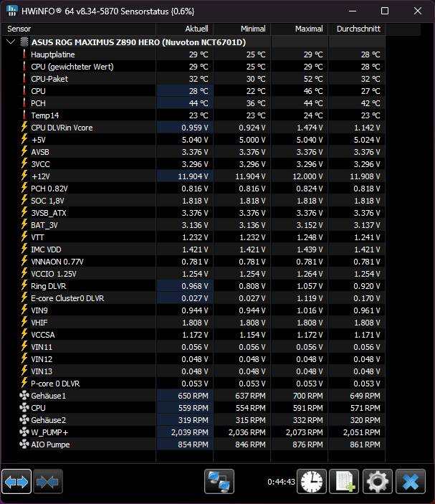Click the HWiNFO app icon in title bar
This screenshot has height=504, width=435.
point(12,11)
